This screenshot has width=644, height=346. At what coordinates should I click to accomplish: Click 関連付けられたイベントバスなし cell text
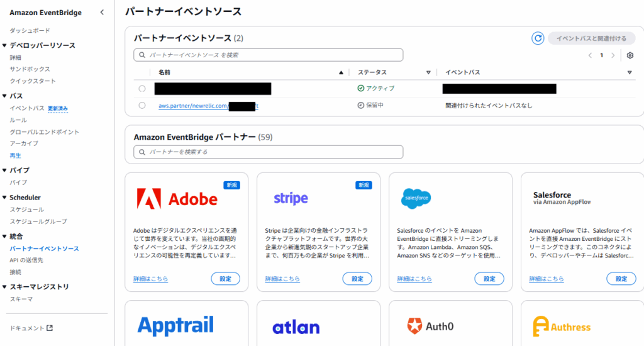pyautogui.click(x=489, y=106)
